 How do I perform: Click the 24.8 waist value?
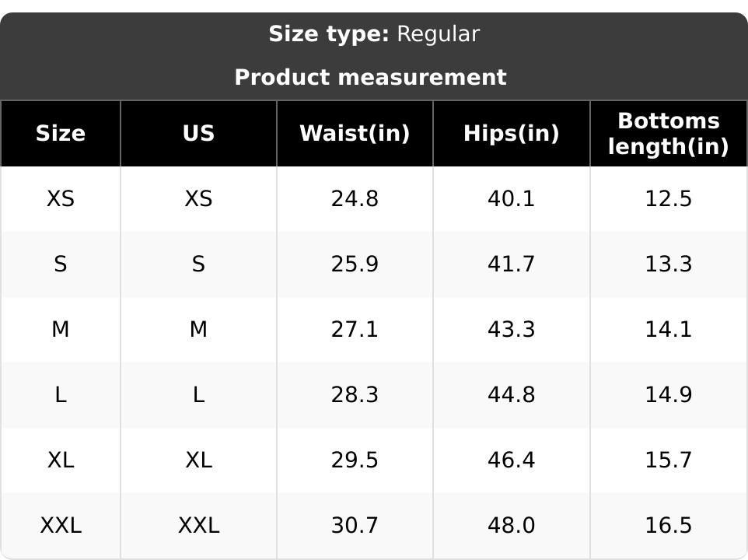pos(355,199)
